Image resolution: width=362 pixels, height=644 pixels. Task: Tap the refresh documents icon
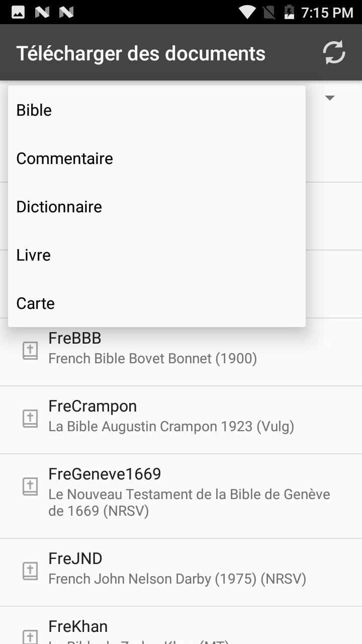click(334, 52)
